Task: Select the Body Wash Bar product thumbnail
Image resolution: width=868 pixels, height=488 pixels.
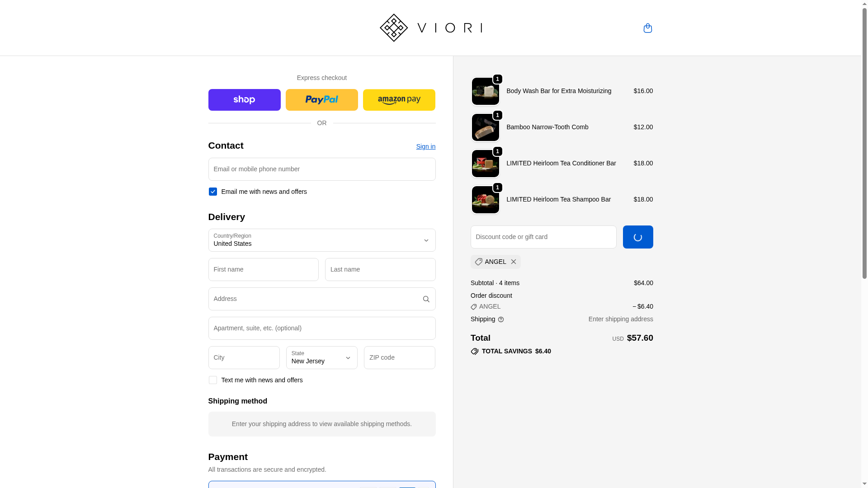Action: pyautogui.click(x=486, y=91)
